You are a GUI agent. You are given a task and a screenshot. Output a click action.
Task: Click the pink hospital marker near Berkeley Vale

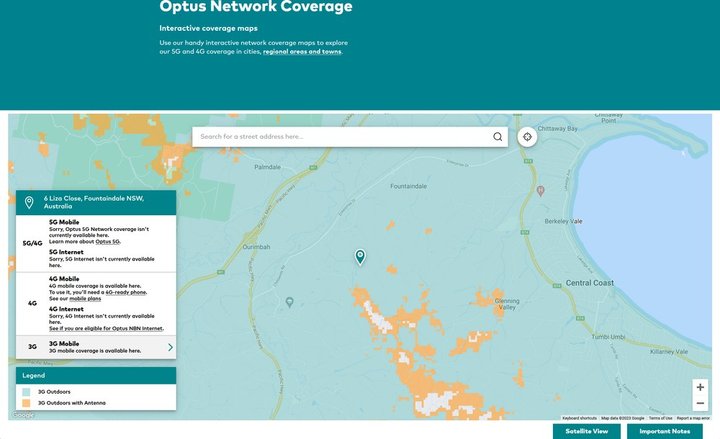(540, 191)
